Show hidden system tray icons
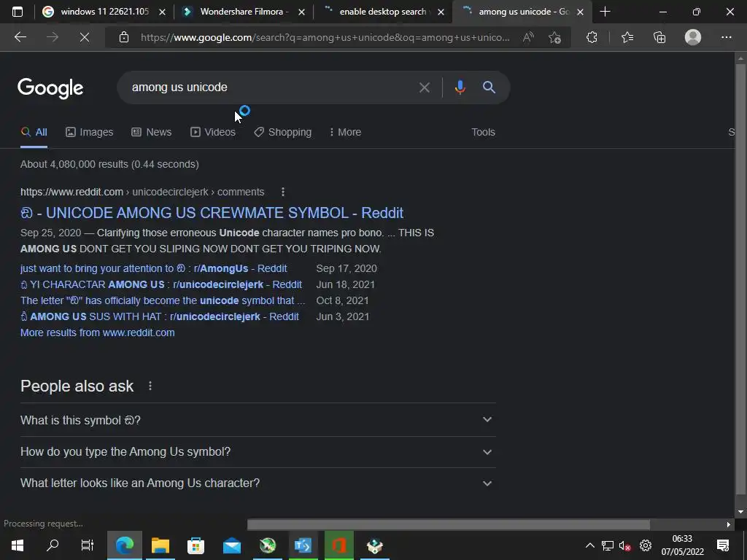This screenshot has height=560, width=747. 589,545
